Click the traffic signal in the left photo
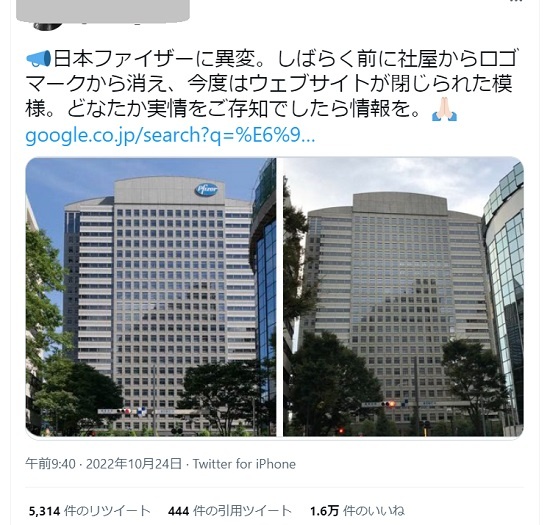 (x=124, y=411)
